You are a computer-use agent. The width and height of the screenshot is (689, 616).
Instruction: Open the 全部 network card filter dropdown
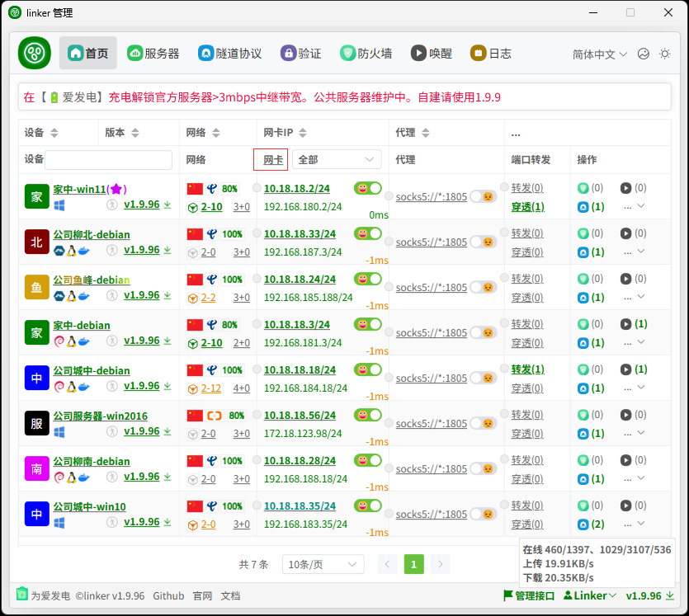click(336, 159)
